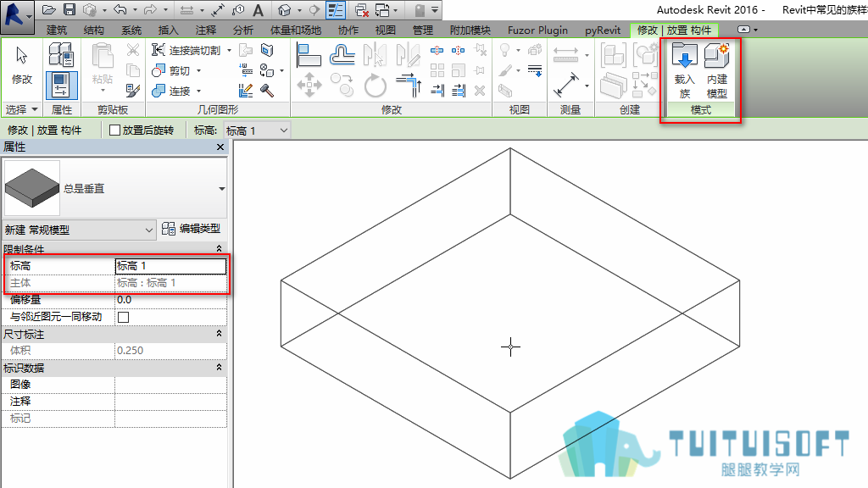Click the Undo arrow in quick access toolbar
Viewport: 868px width, 488px height.
coord(120,9)
